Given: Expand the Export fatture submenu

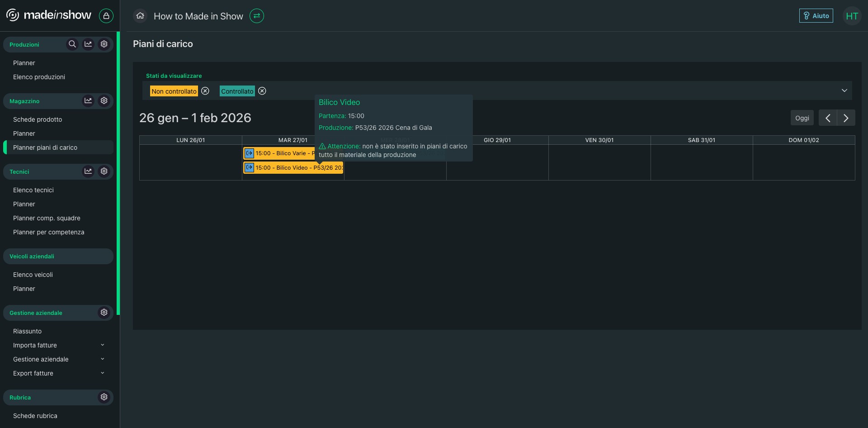Looking at the screenshot, I should pos(102,373).
